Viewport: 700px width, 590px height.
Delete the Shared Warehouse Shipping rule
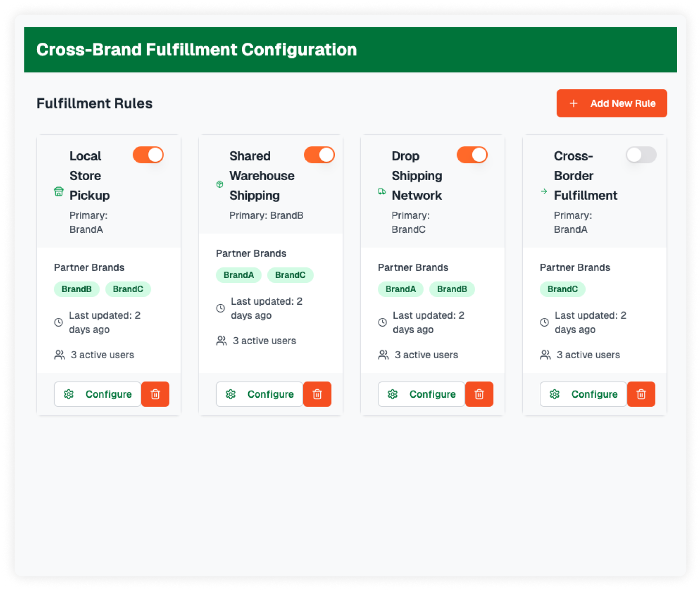click(x=317, y=394)
